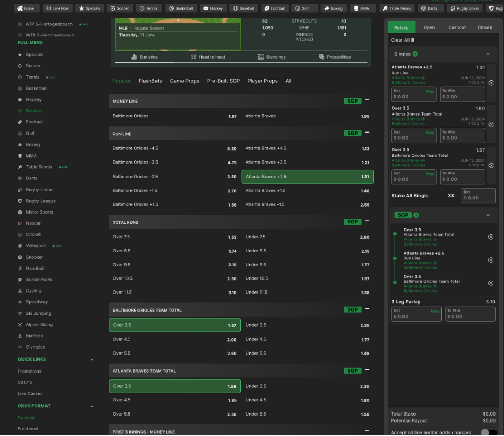Image resolution: width=504 pixels, height=436 pixels.
Task: Click the 3 Leg Parlay Bet amount field
Action: [416, 314]
